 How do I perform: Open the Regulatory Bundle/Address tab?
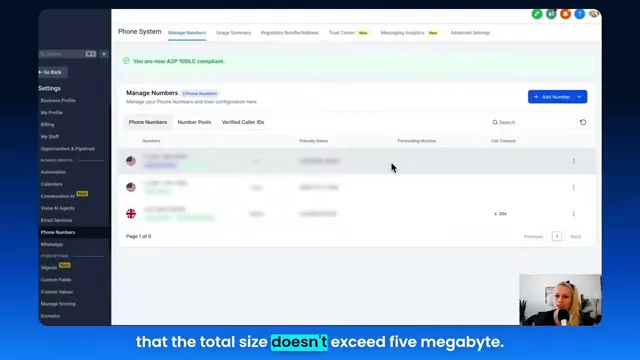tap(289, 33)
